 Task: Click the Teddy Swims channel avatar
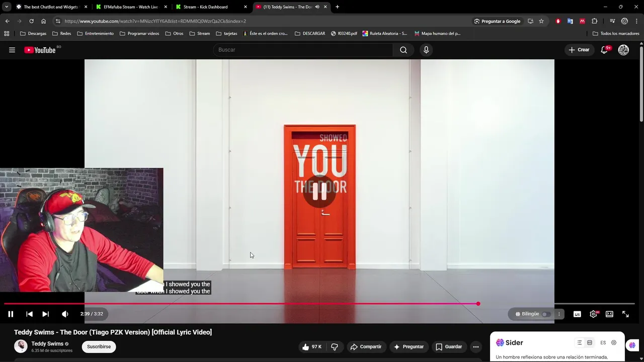pos(21,346)
